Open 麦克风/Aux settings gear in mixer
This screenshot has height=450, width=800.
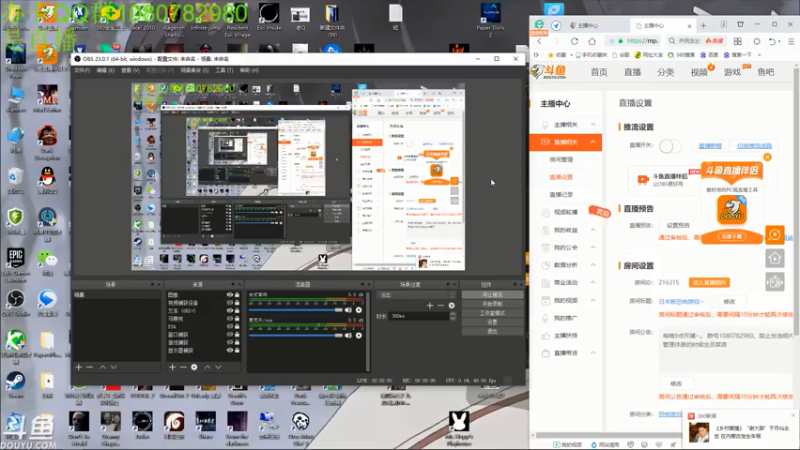tap(359, 335)
